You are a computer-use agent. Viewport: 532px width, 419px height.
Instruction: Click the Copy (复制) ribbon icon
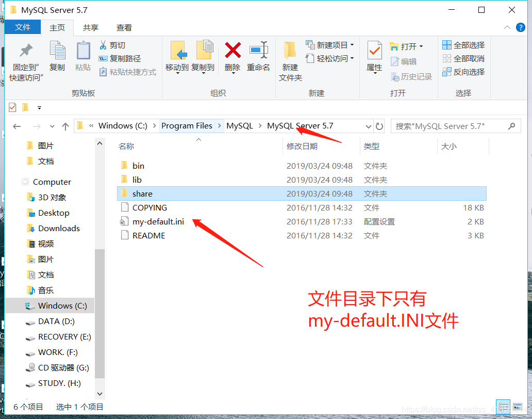pos(57,50)
